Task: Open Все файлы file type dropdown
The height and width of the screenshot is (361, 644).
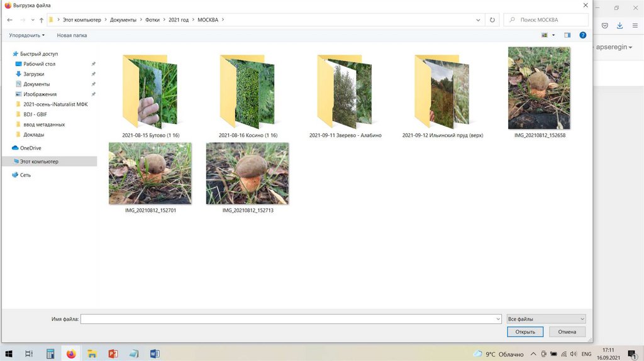Action: 547,319
